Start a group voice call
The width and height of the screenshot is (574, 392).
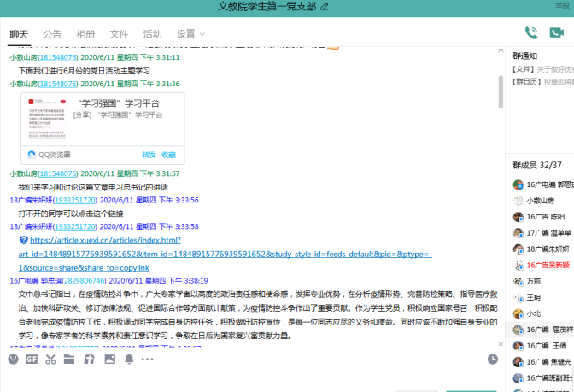(531, 33)
